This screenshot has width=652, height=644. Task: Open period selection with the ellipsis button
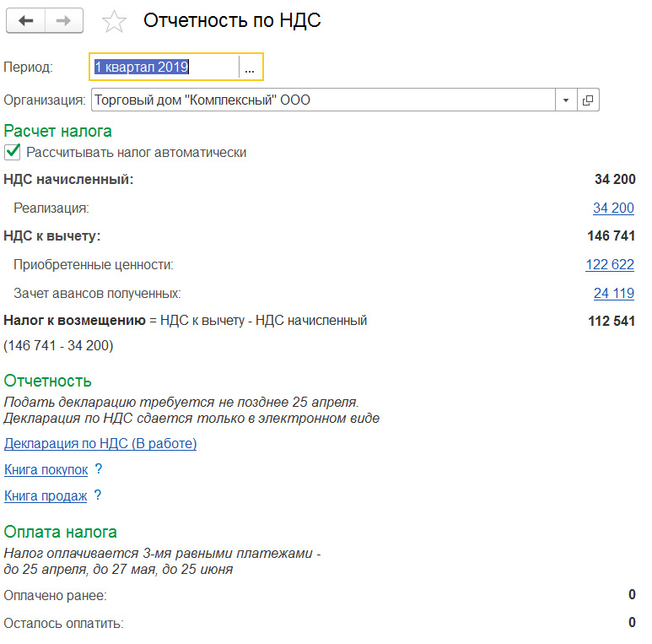250,68
